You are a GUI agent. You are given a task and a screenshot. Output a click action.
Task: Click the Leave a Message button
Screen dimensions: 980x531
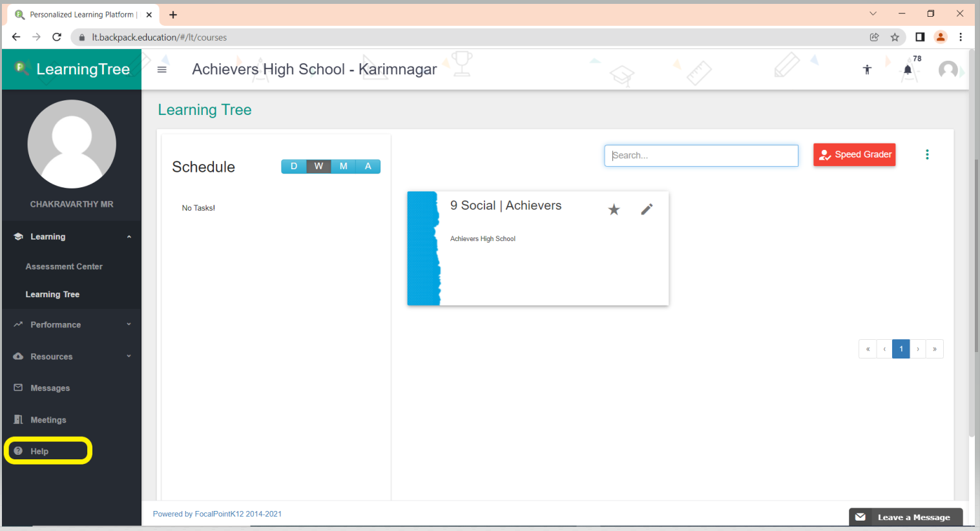click(x=905, y=517)
